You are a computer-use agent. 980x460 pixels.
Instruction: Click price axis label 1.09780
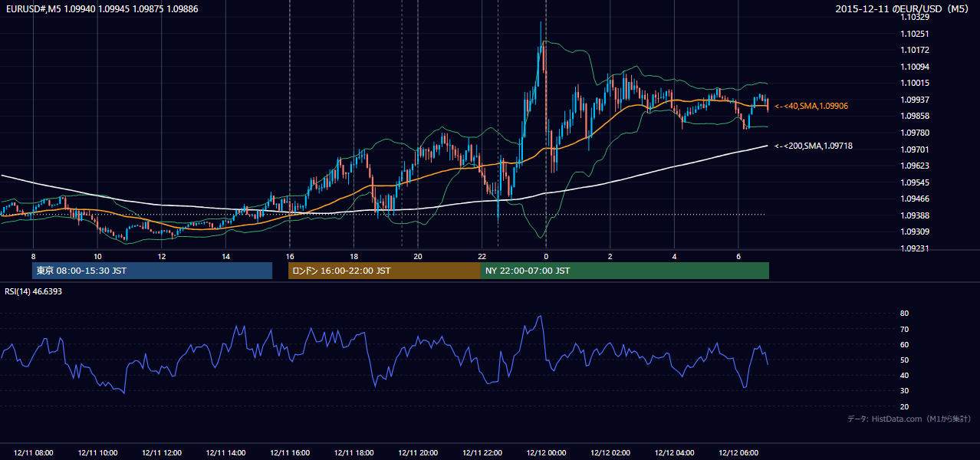(916, 133)
